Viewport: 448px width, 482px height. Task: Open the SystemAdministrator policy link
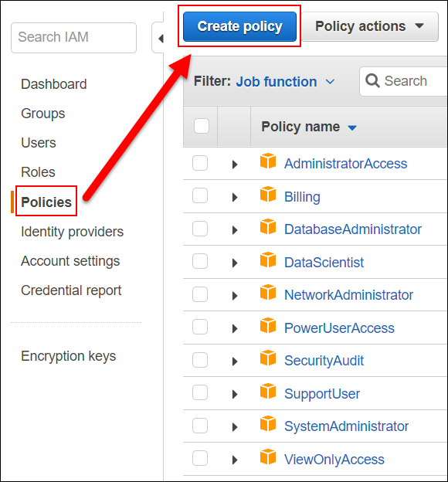click(x=347, y=426)
